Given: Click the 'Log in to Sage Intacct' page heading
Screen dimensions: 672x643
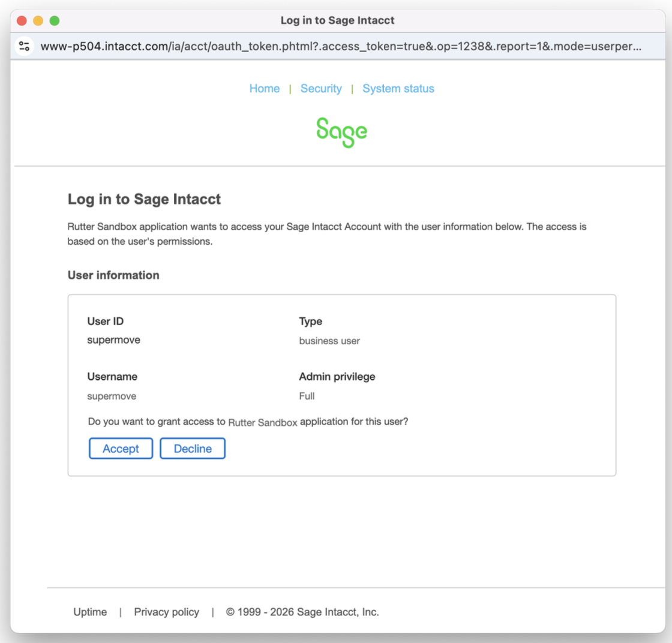Looking at the screenshot, I should 144,199.
